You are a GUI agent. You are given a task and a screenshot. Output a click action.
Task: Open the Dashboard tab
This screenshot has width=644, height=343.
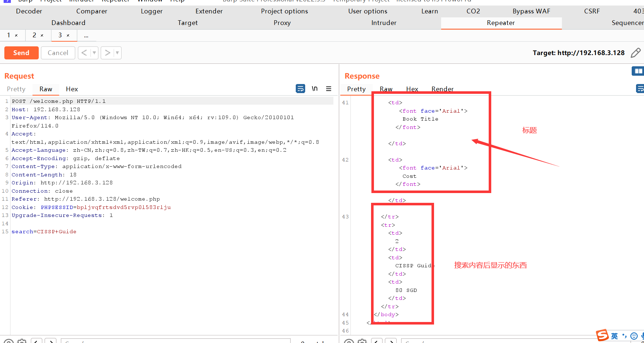point(68,23)
